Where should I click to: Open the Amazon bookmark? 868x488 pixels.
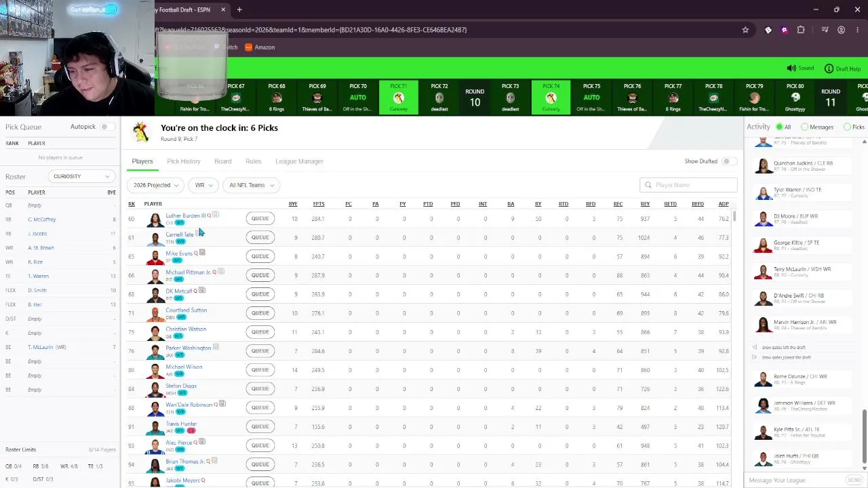[x=260, y=47]
